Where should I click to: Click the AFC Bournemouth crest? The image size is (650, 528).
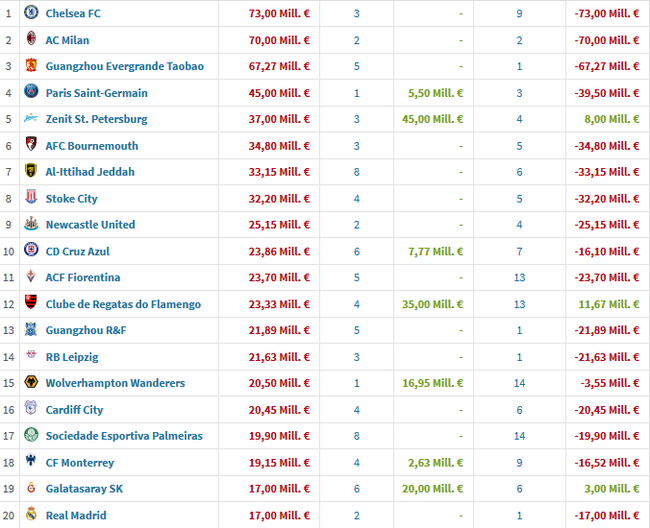(31, 144)
